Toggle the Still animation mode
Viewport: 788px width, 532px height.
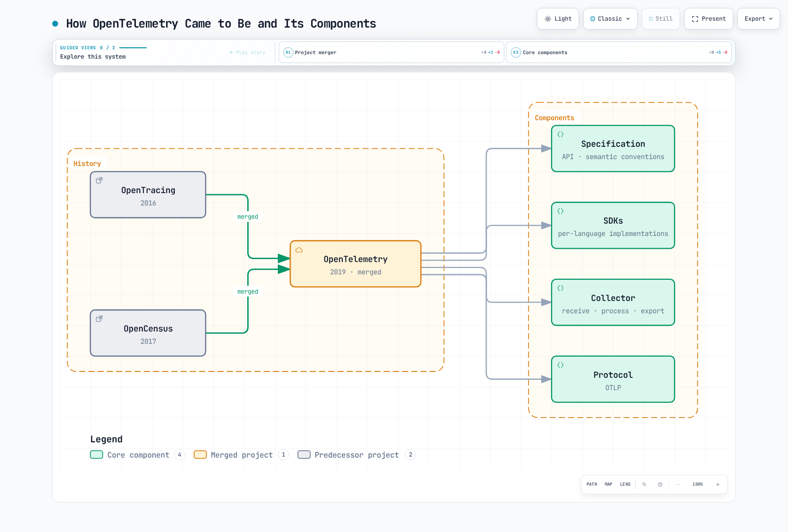[x=660, y=19]
